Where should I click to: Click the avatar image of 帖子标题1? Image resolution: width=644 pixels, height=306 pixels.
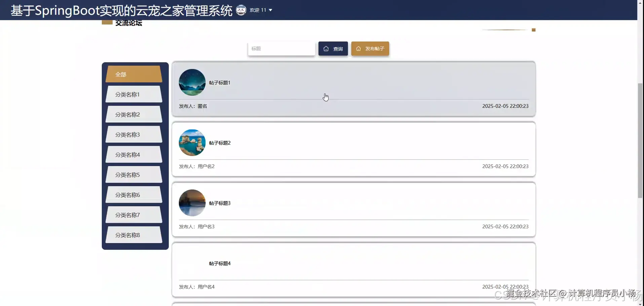tap(192, 82)
